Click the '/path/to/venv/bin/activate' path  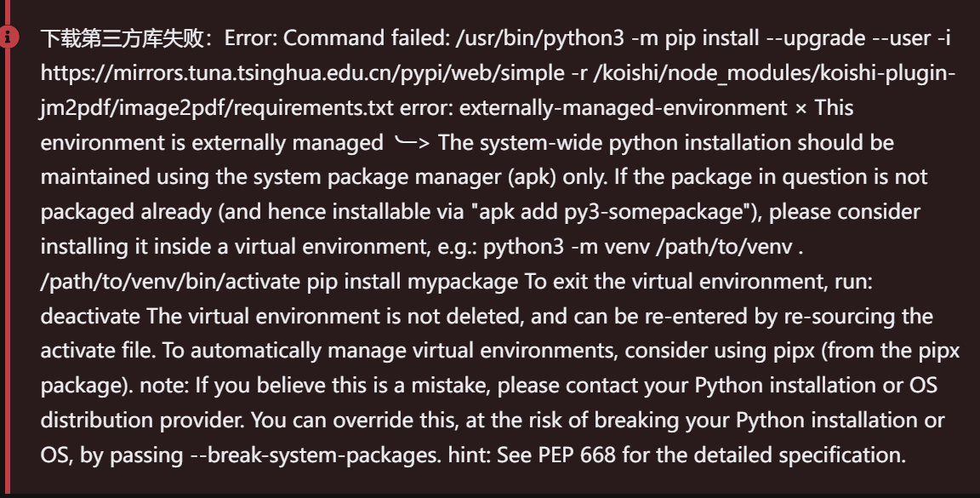pos(171,282)
